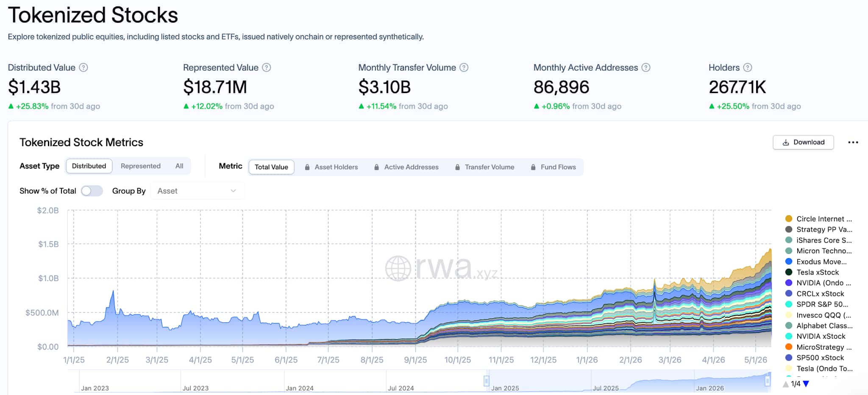Go to previous legend page arrow
The width and height of the screenshot is (868, 395).
(x=786, y=384)
